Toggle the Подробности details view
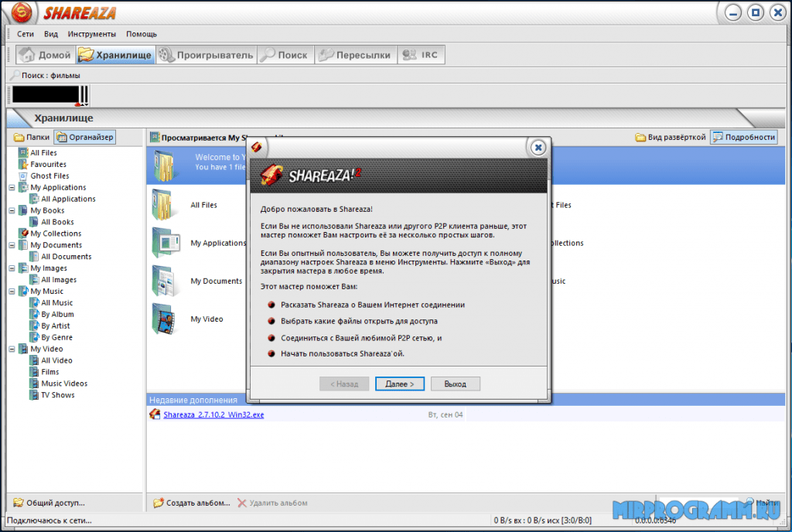792x532 pixels. pos(743,137)
